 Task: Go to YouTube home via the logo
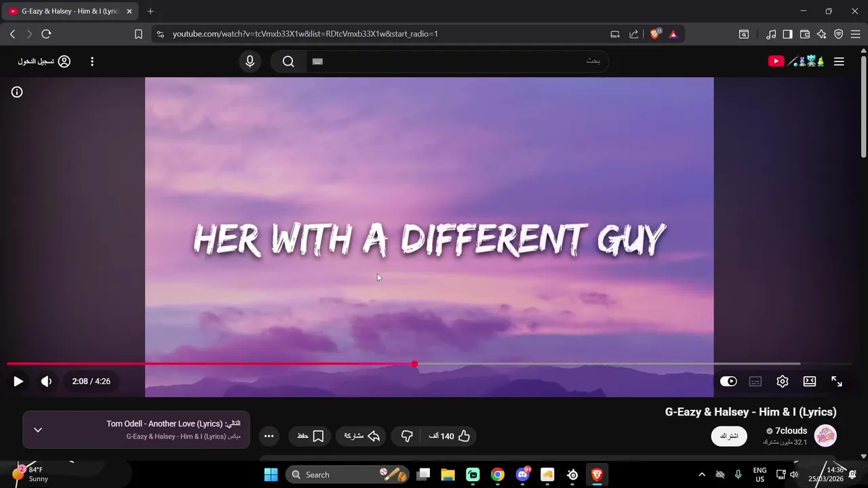pyautogui.click(x=796, y=62)
